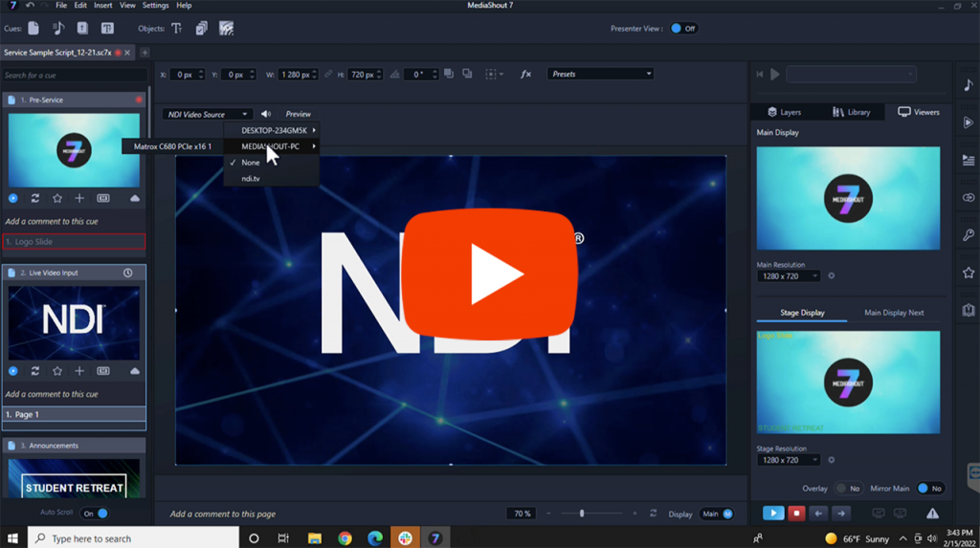Click the video source object icon
Screen dimensions: 980x548
click(x=226, y=28)
